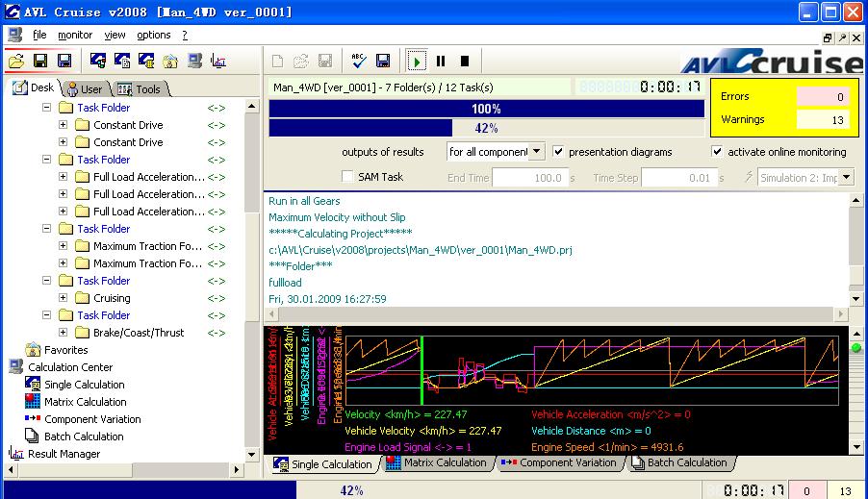
Task: Click the Cruising arrow indicator <->
Action: 217,298
